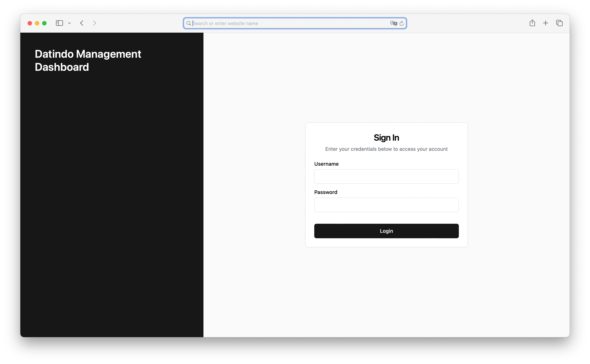
Task: Go forward to the next page
Action: pos(94,23)
